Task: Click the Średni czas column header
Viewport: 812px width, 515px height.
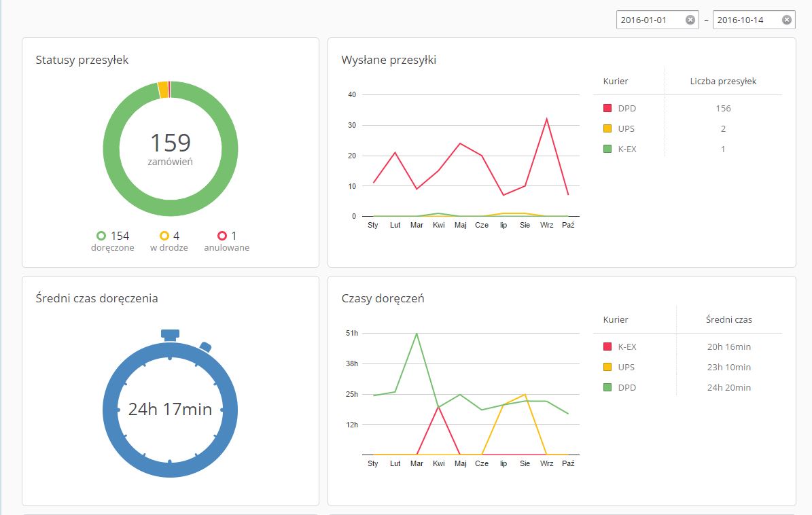Action: [x=728, y=319]
